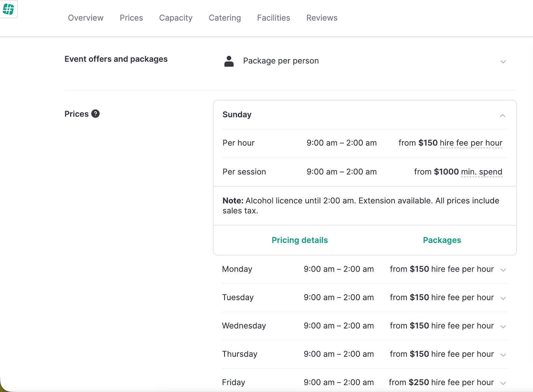The image size is (533, 392).
Task: Switch to the Prices tab
Action: (131, 18)
